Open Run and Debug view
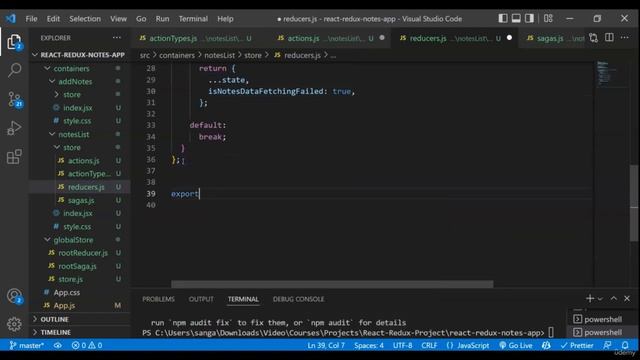Screen dimensions: 640x360 coord(14,128)
